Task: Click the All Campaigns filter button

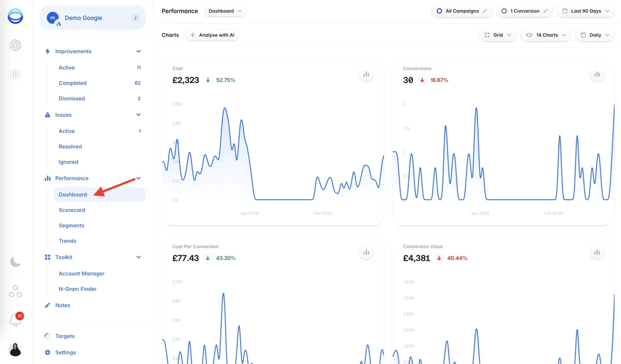Action: point(462,11)
